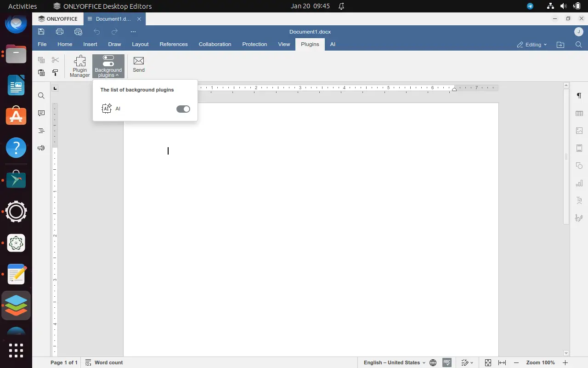Image resolution: width=588 pixels, height=368 pixels.
Task: Switch to the Layout tab
Action: click(140, 44)
